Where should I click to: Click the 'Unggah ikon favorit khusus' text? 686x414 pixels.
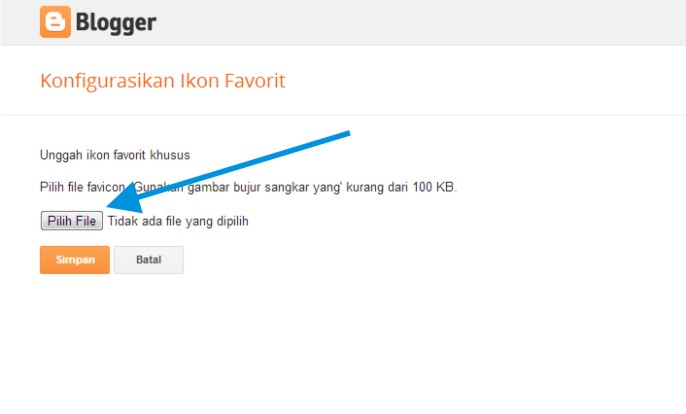point(115,155)
